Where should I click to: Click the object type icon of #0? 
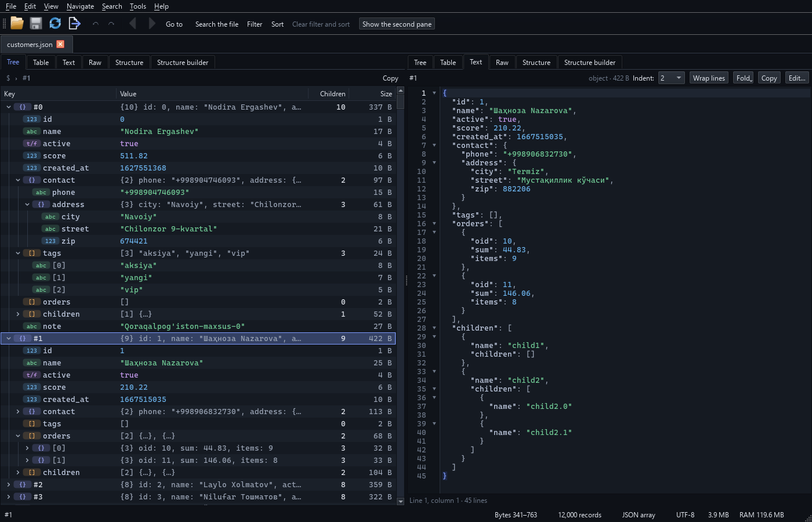click(x=23, y=107)
